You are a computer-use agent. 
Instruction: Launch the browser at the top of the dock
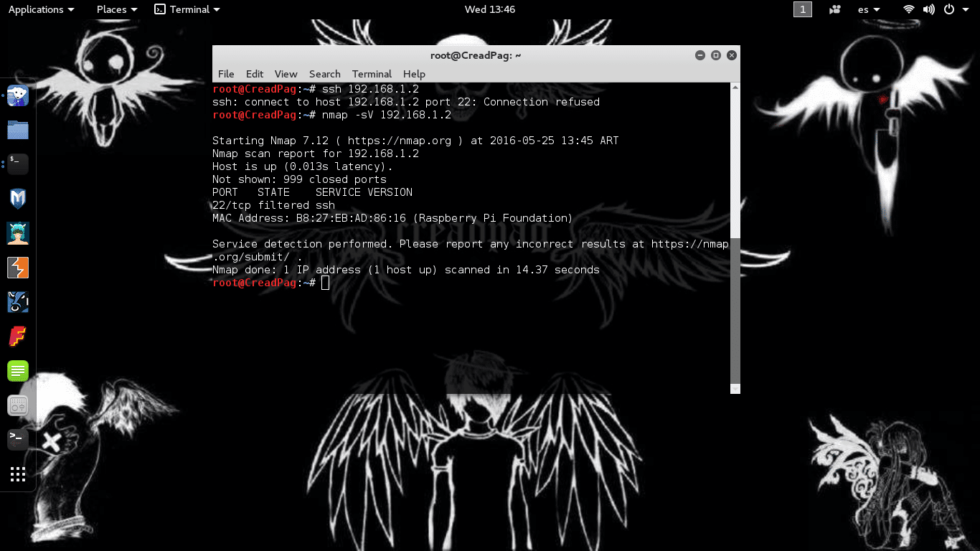pyautogui.click(x=17, y=95)
